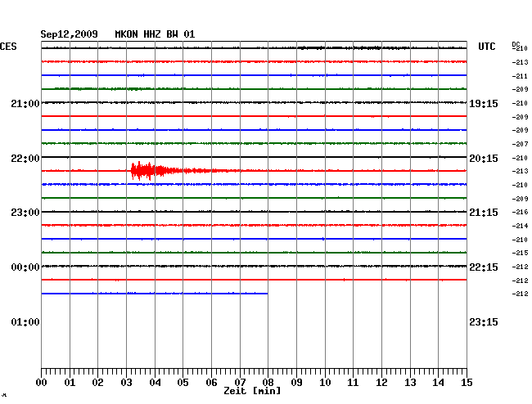Click minute tick label 12
532x404 pixels.
[x=381, y=382]
